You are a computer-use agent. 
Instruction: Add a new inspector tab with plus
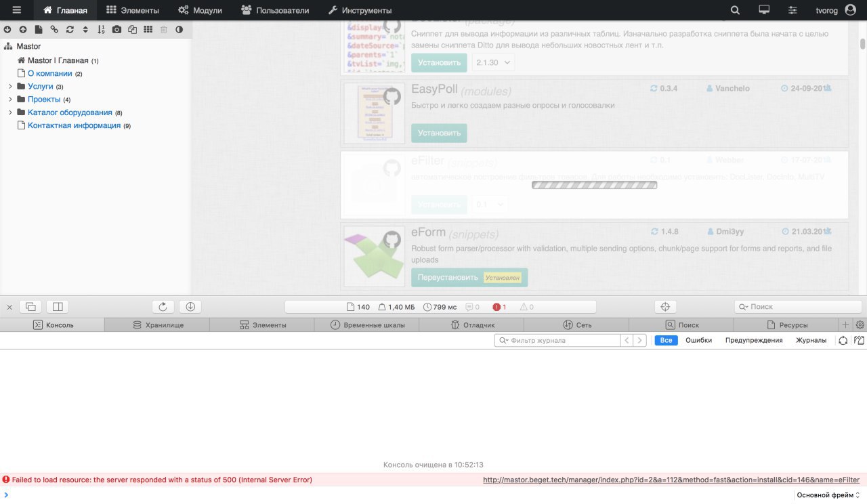845,325
